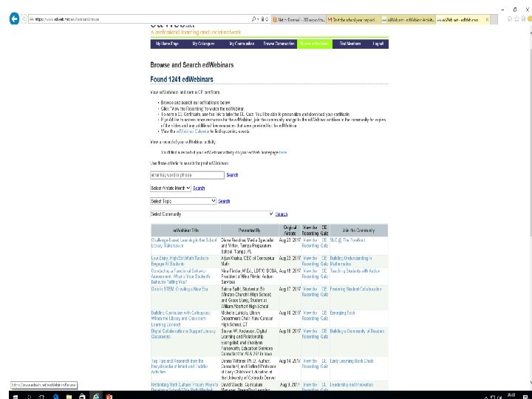Open the browser Home icon

(510, 19)
